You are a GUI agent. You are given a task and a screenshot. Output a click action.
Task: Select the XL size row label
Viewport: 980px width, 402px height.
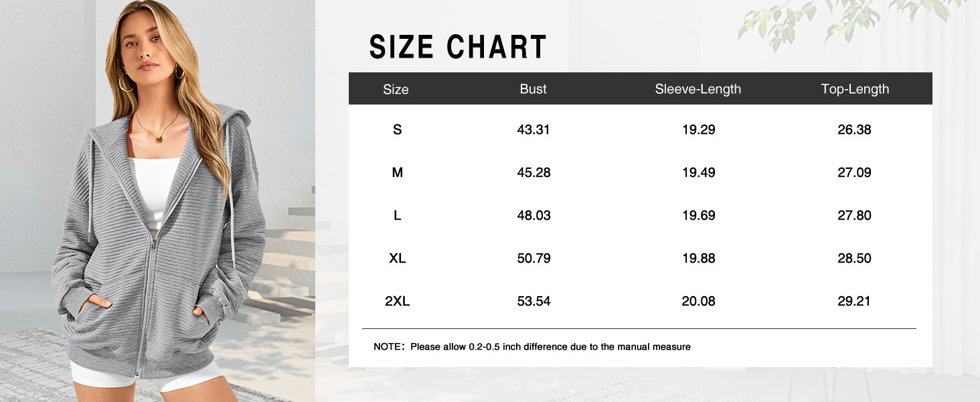(x=397, y=259)
